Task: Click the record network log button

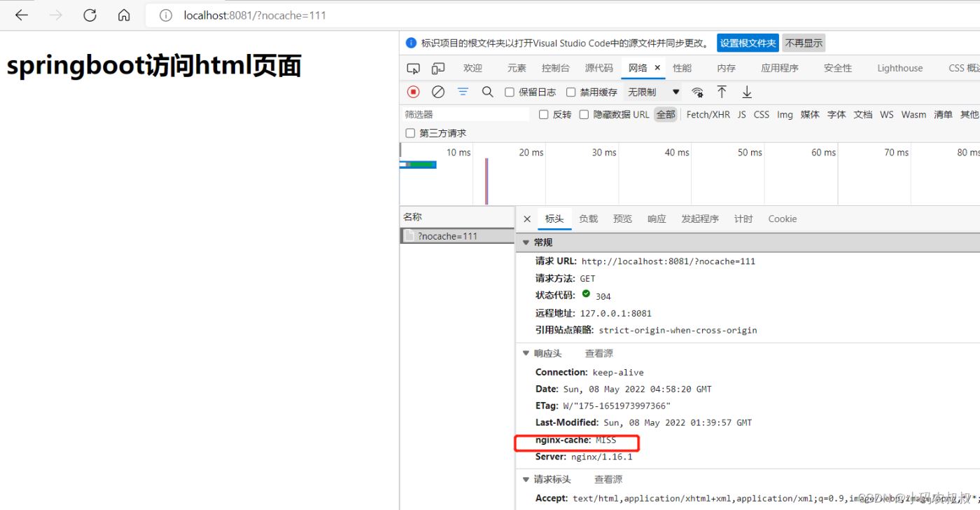Action: [413, 92]
